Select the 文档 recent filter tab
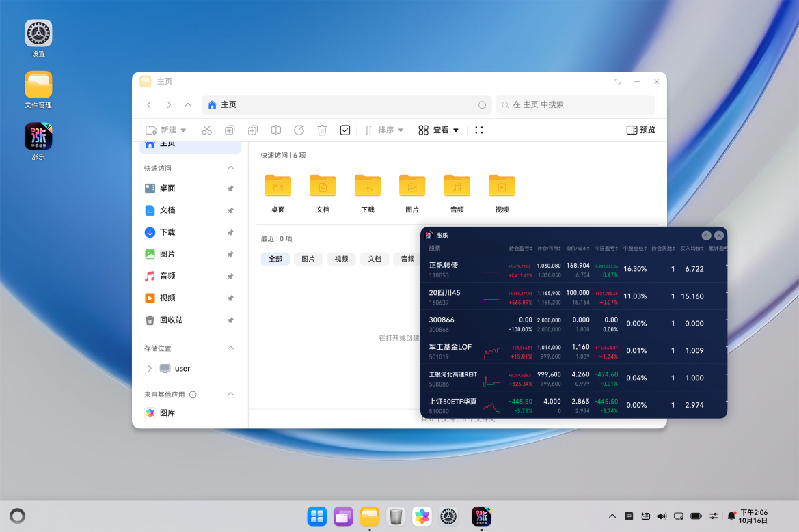The height and width of the screenshot is (532, 799). point(375,259)
